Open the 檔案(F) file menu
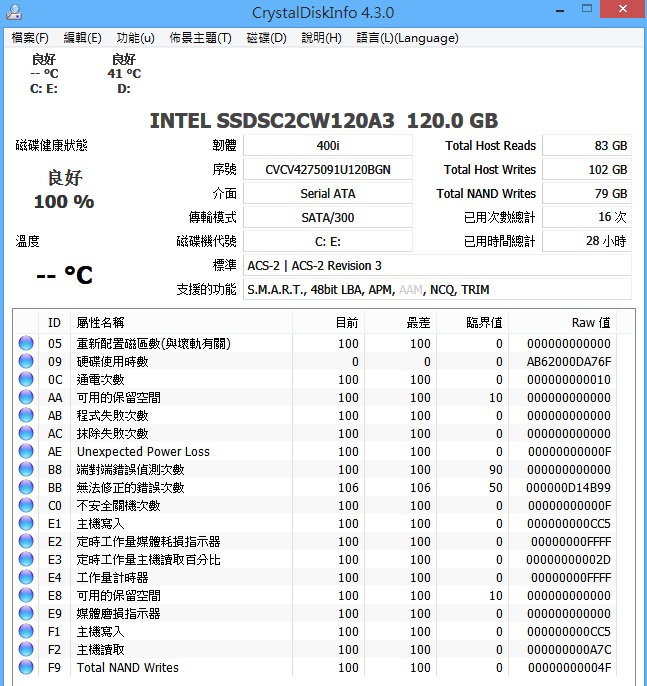 click(30, 38)
